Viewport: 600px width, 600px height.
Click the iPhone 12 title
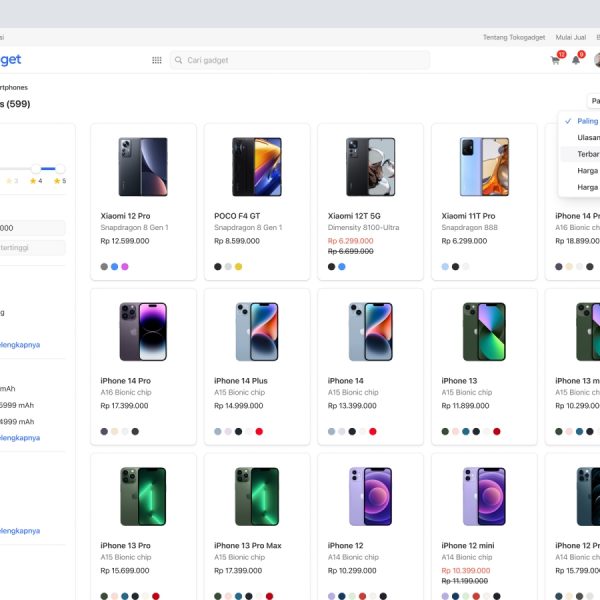[x=345, y=546]
